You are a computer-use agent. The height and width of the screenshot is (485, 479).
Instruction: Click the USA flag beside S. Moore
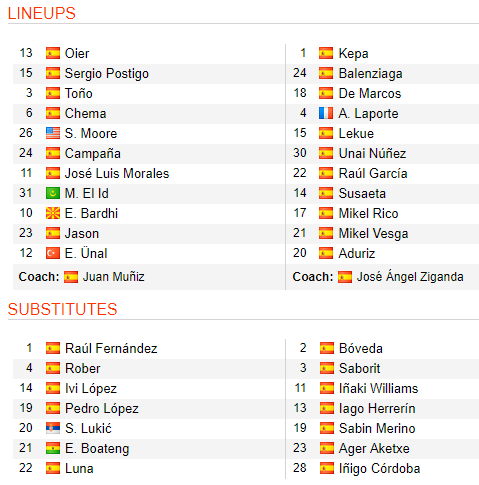coord(53,133)
